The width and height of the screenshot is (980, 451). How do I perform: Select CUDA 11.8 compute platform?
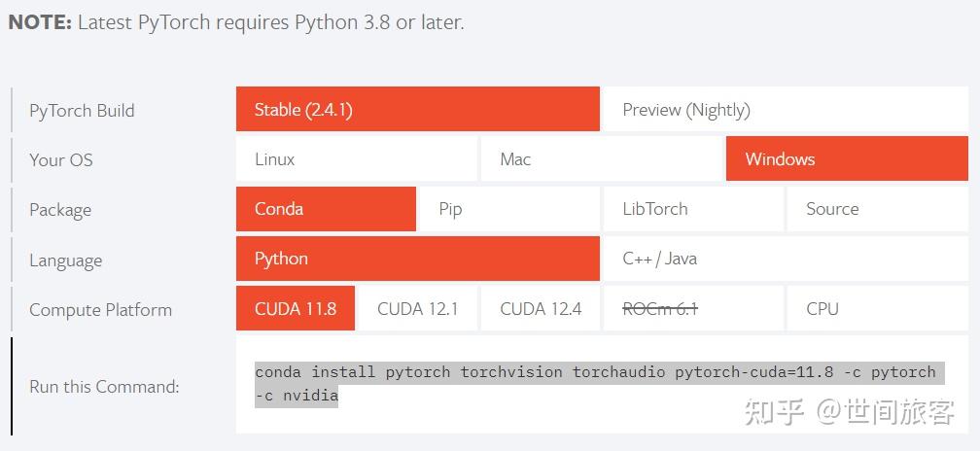click(x=296, y=309)
